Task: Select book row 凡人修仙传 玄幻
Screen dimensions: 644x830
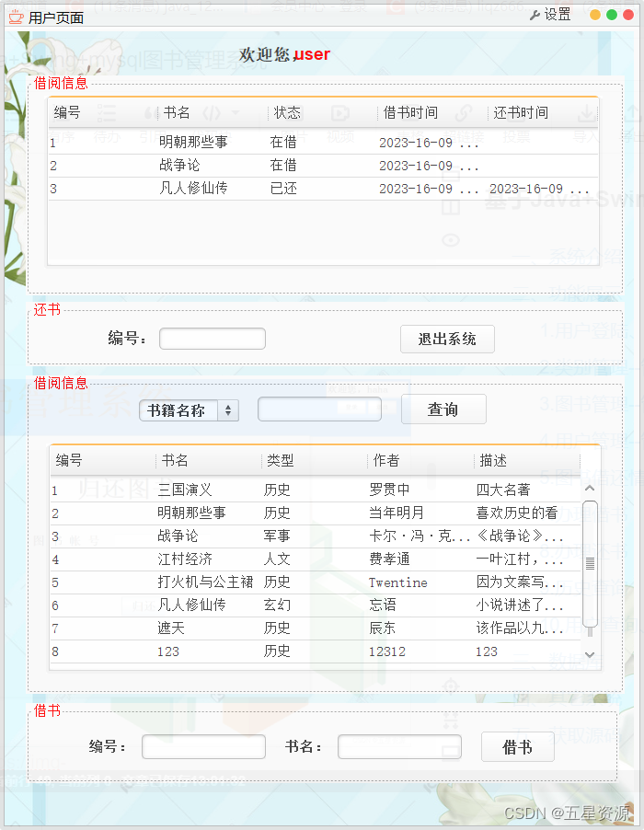Action: (316, 605)
